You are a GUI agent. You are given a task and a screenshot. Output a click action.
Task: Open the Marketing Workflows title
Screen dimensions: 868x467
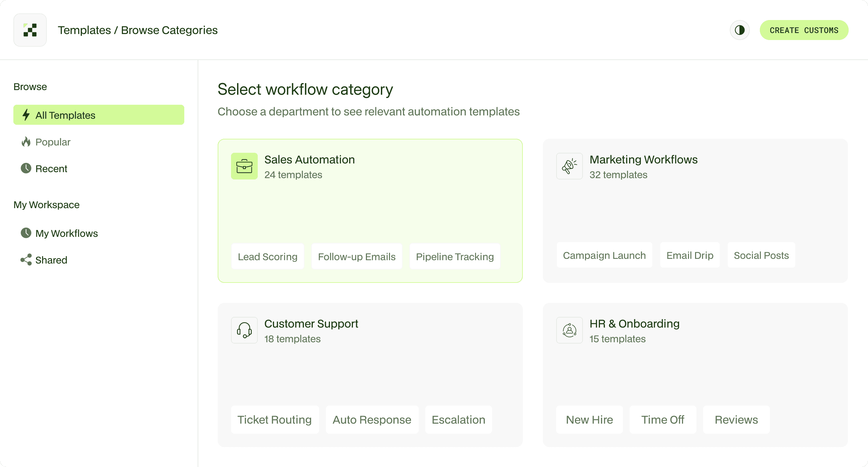[643, 159]
